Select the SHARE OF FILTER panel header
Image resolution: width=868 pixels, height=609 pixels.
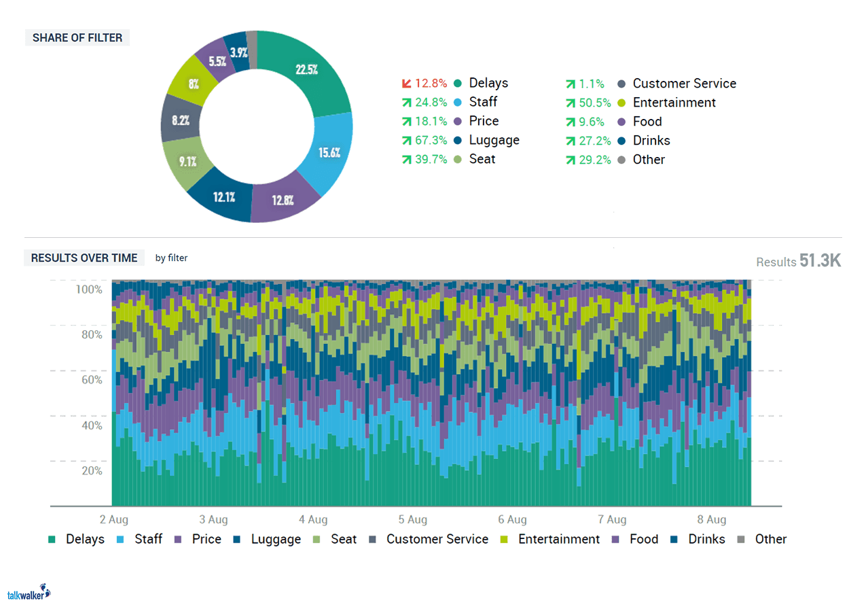point(77,37)
